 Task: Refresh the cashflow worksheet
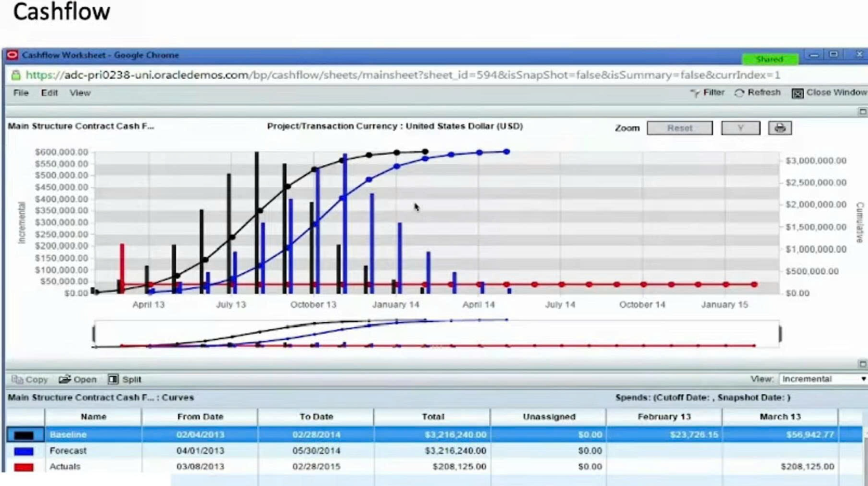coord(757,93)
